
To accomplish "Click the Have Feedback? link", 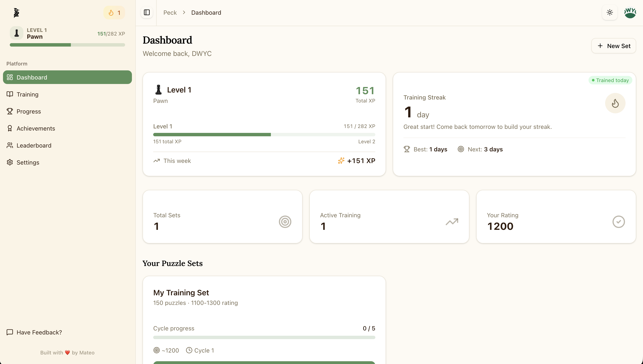I will point(39,332).
